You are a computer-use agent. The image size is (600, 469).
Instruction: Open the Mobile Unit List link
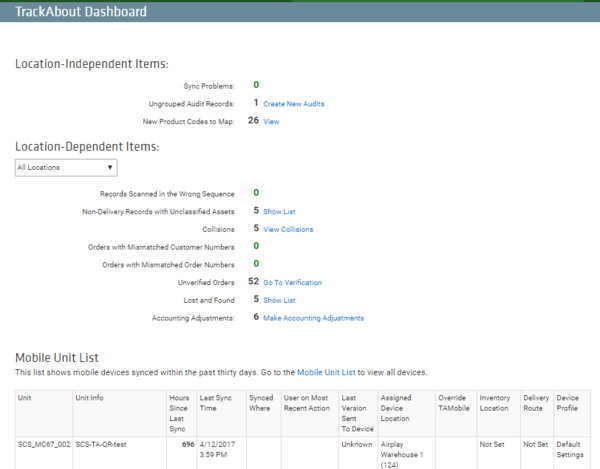[x=326, y=372]
